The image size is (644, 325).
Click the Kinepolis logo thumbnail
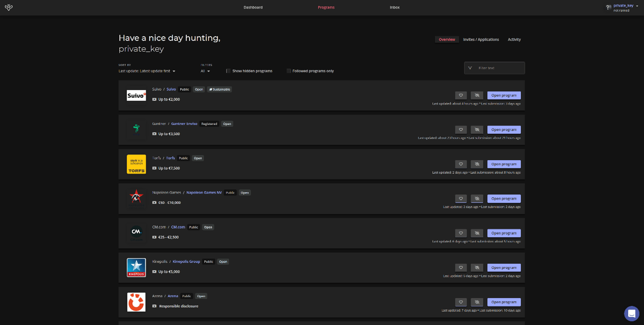(x=136, y=267)
